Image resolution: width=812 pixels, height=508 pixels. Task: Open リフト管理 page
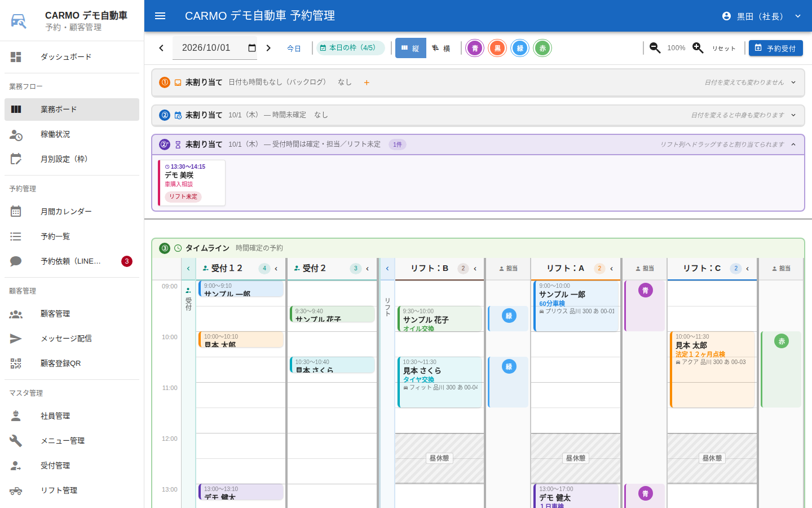tap(72, 491)
